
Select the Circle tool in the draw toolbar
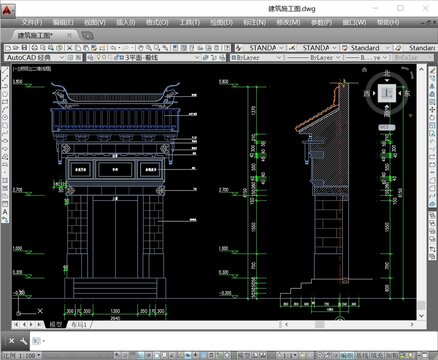[5, 117]
